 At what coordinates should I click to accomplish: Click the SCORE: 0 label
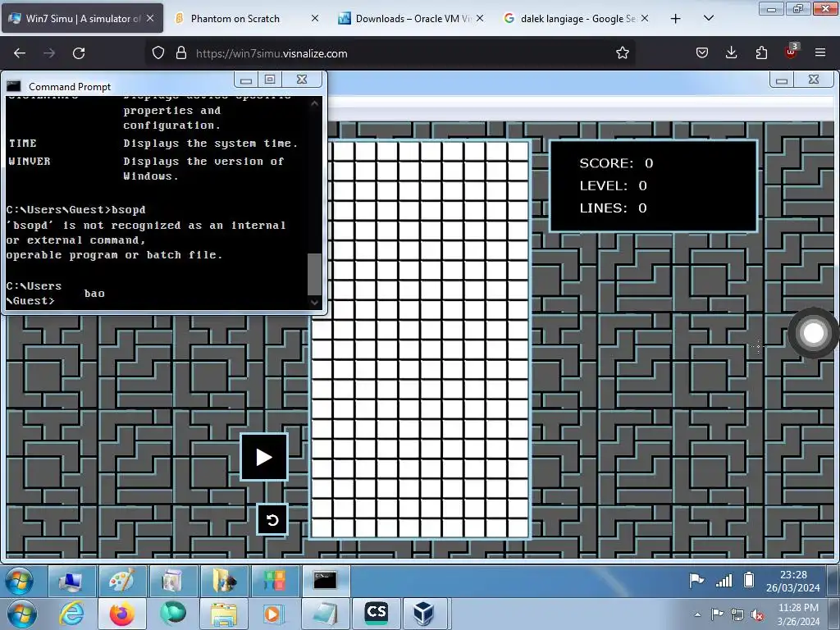[616, 163]
